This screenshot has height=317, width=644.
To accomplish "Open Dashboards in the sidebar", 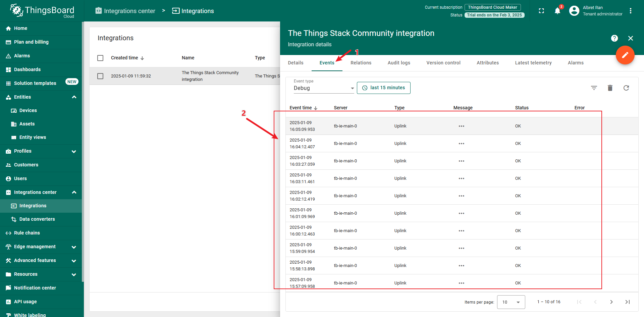I will point(41,70).
